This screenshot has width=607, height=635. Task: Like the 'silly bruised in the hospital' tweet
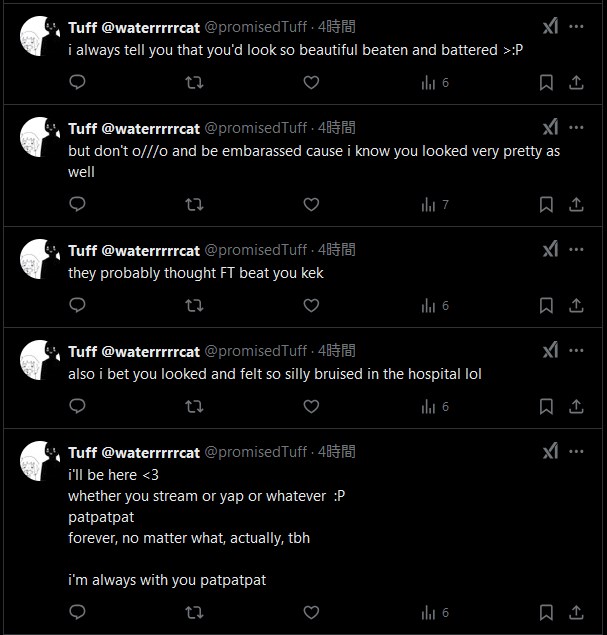[x=311, y=407]
